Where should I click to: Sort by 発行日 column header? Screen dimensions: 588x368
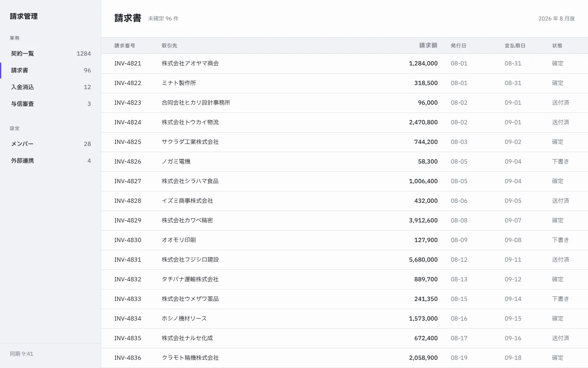pos(459,46)
